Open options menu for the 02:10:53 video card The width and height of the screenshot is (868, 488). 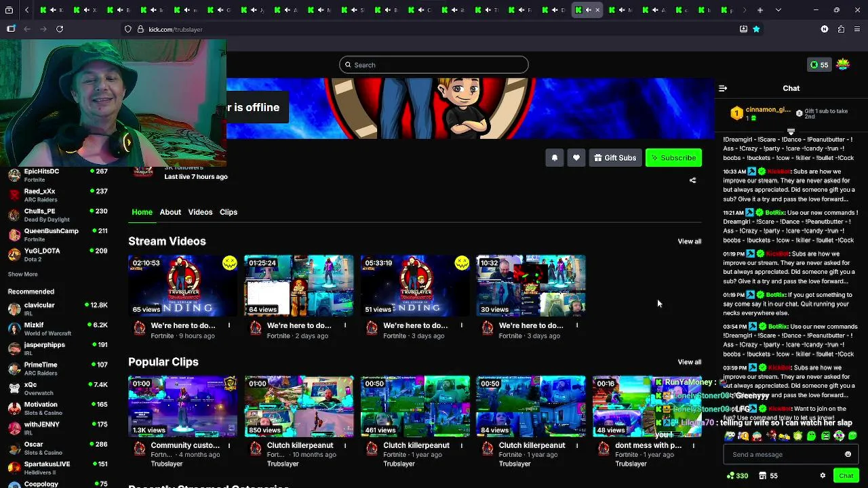tap(229, 325)
